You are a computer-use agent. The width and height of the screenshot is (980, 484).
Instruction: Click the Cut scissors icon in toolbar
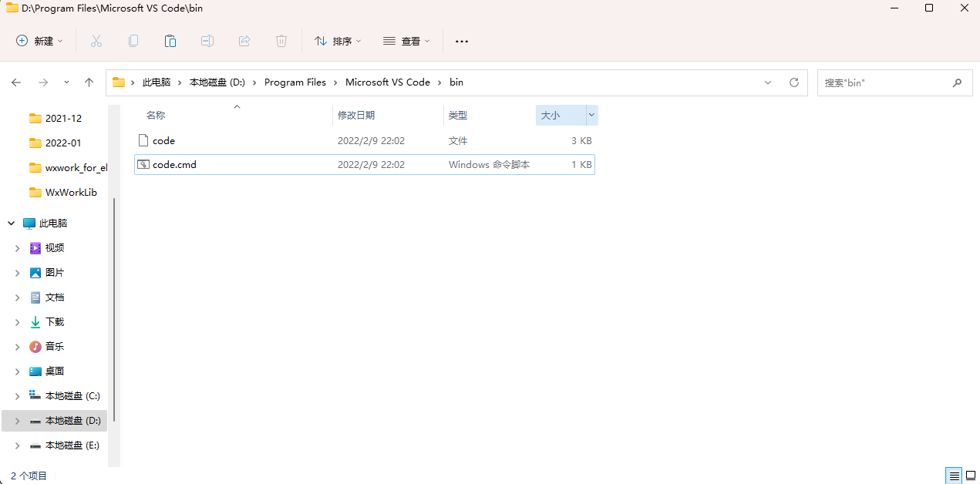point(96,41)
